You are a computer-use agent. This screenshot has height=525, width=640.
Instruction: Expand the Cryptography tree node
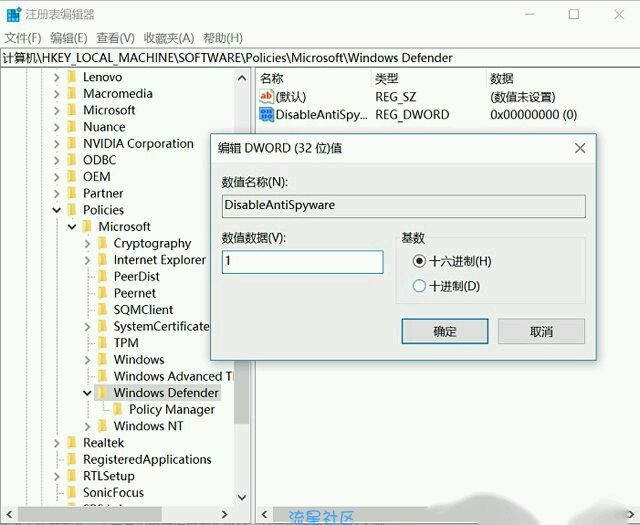pyautogui.click(x=87, y=244)
